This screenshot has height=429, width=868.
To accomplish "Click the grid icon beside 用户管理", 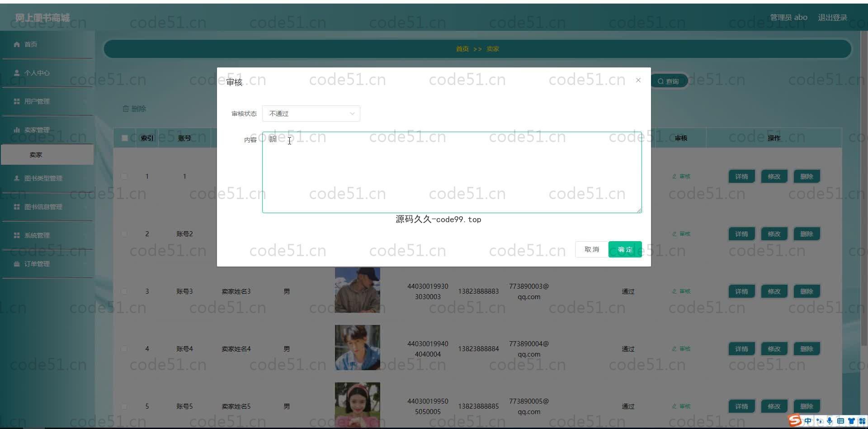I will pos(17,101).
